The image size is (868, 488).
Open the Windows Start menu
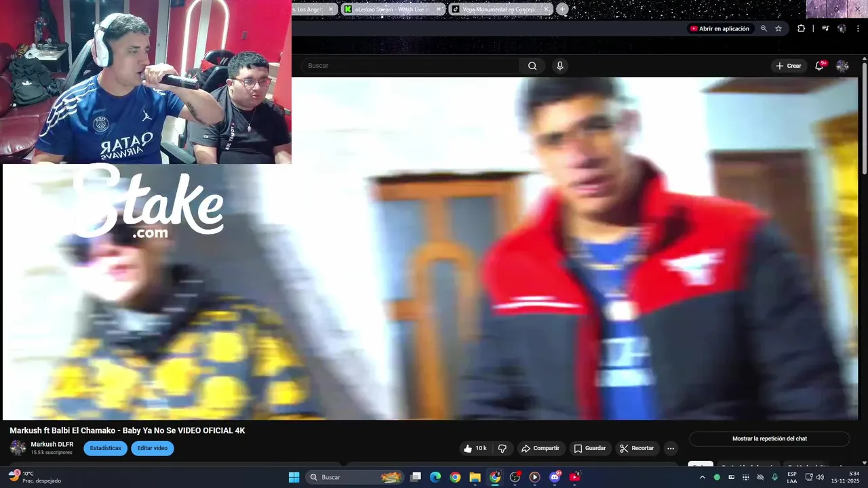pyautogui.click(x=294, y=477)
